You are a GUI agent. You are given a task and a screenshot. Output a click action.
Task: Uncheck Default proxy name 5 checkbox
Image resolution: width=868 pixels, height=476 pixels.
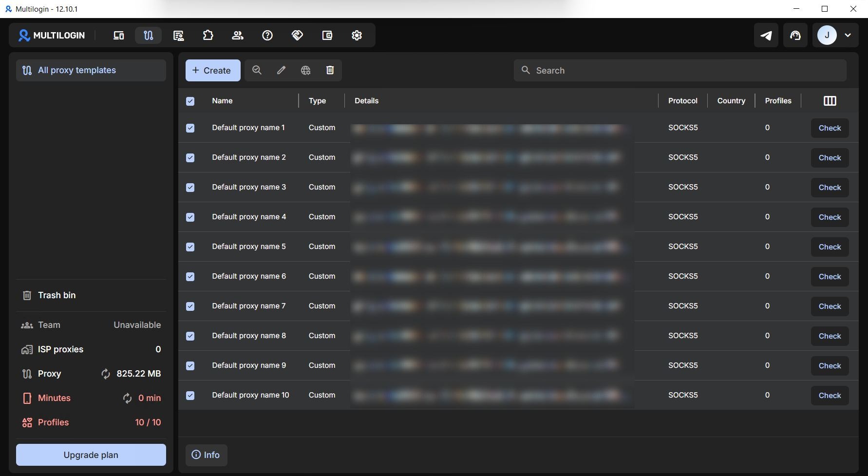point(190,247)
